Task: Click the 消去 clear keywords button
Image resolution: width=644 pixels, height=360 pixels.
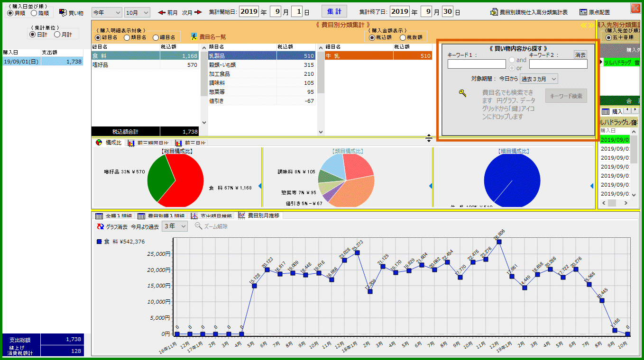Action: click(580, 55)
